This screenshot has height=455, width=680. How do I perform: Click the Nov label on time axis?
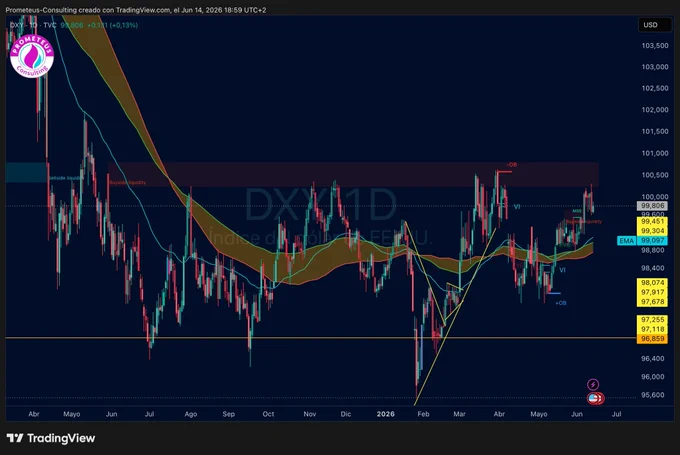tap(310, 414)
